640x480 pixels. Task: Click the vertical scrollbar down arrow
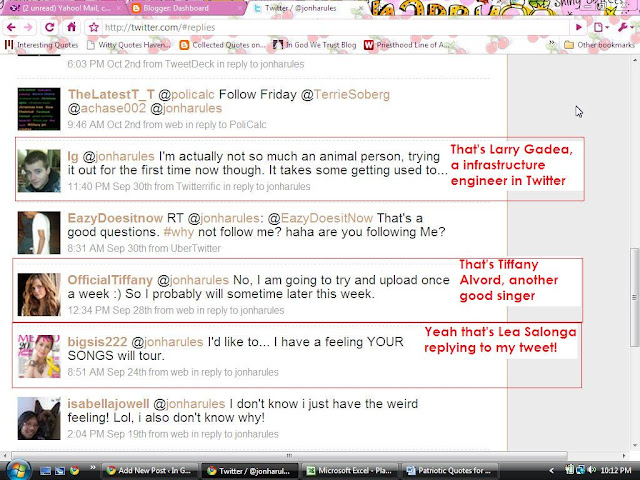click(x=635, y=445)
